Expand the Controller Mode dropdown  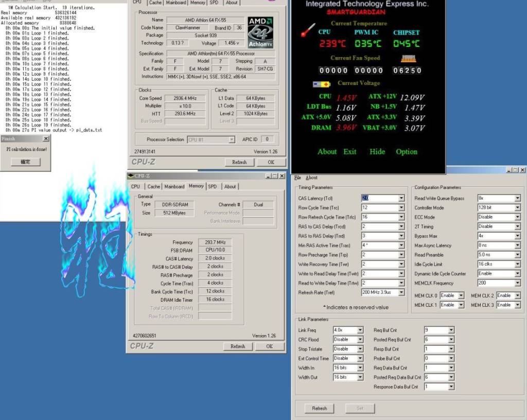(518, 207)
